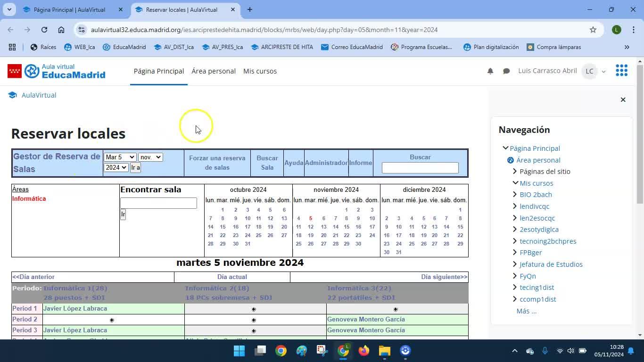Open the day selector showing Mar 5
Image resolution: width=644 pixels, height=362 pixels.
pyautogui.click(x=120, y=157)
